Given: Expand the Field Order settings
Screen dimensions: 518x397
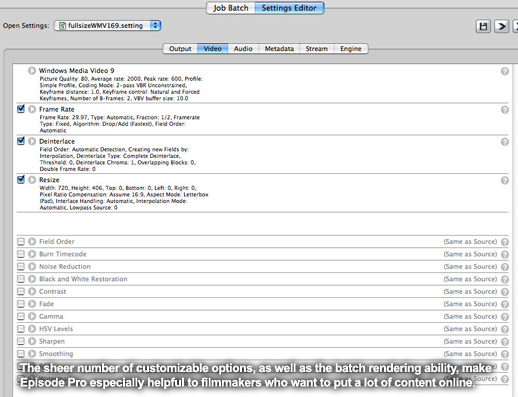Looking at the screenshot, I should [x=32, y=242].
